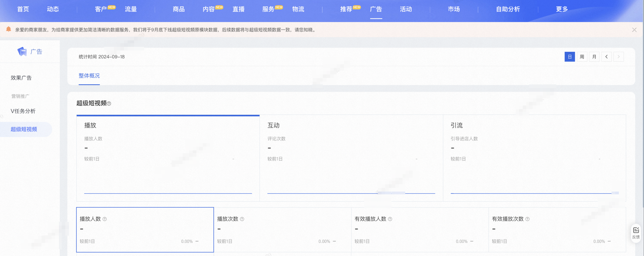
Task: Open the 内容 top navigation item
Action: pyautogui.click(x=208, y=9)
